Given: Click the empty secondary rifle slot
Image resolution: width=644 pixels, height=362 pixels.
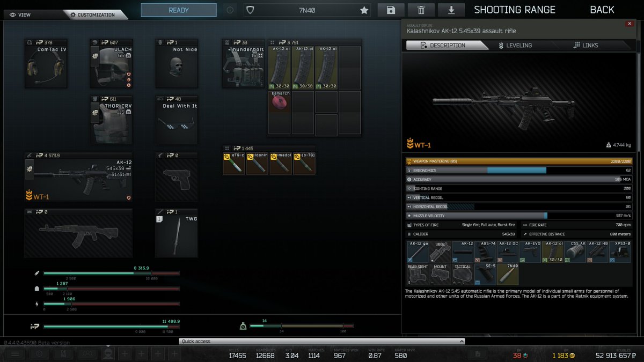Looking at the screenshot, I should point(78,233).
